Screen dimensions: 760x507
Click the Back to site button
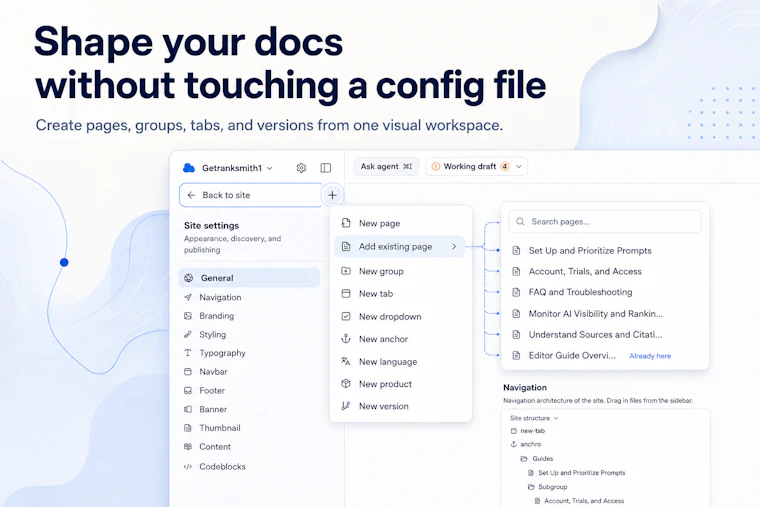251,195
